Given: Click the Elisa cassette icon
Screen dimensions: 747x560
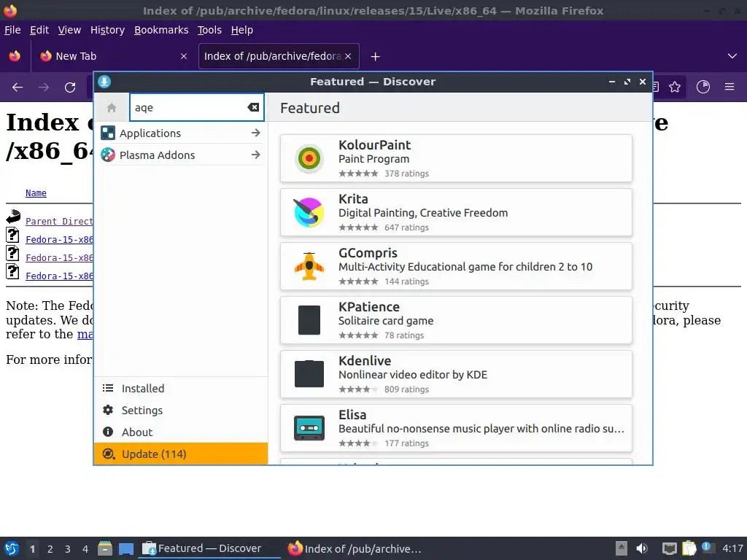Looking at the screenshot, I should pos(309,427).
